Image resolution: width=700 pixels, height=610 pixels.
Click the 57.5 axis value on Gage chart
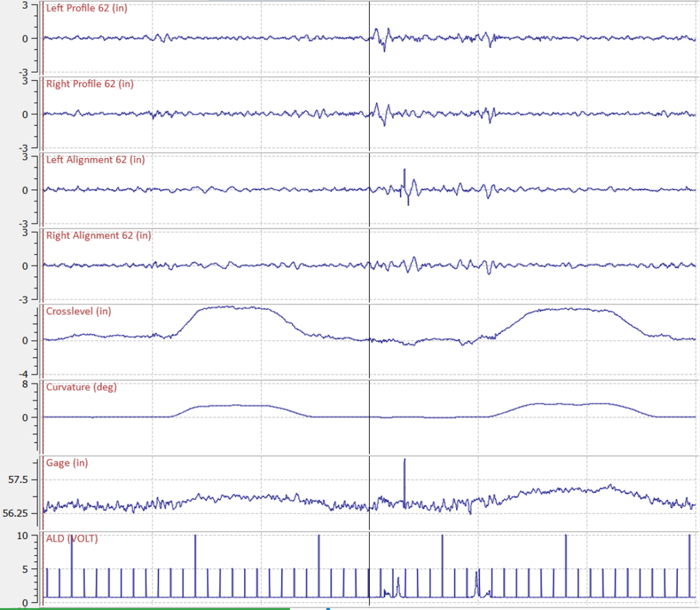click(18, 479)
